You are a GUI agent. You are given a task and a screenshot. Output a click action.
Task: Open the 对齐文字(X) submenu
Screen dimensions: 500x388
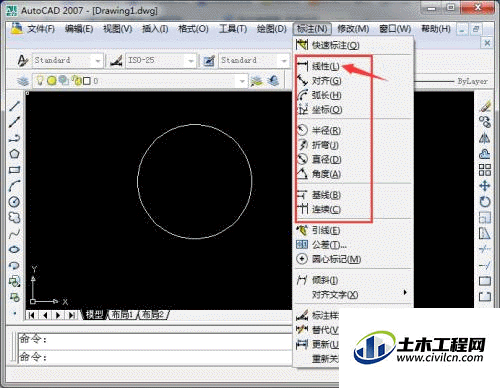click(353, 295)
